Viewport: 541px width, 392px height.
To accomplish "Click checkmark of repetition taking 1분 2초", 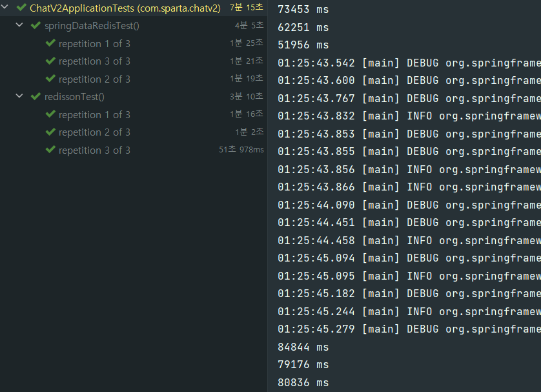I will click(x=50, y=132).
